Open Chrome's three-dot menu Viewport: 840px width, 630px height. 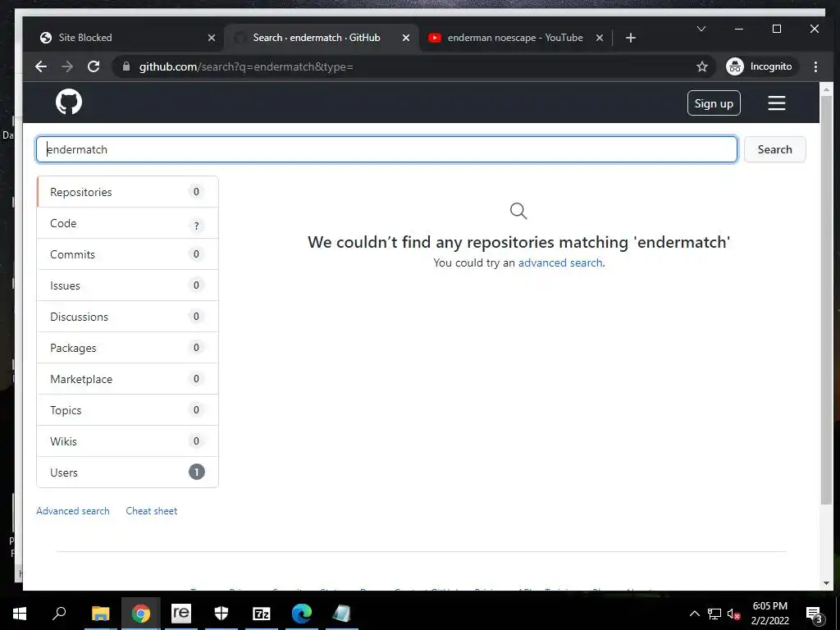click(815, 66)
